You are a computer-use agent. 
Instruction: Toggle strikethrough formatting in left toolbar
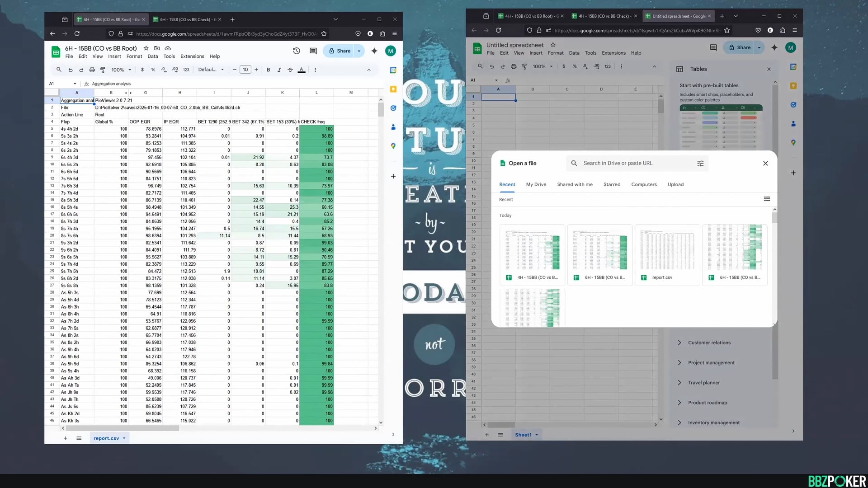(x=290, y=70)
